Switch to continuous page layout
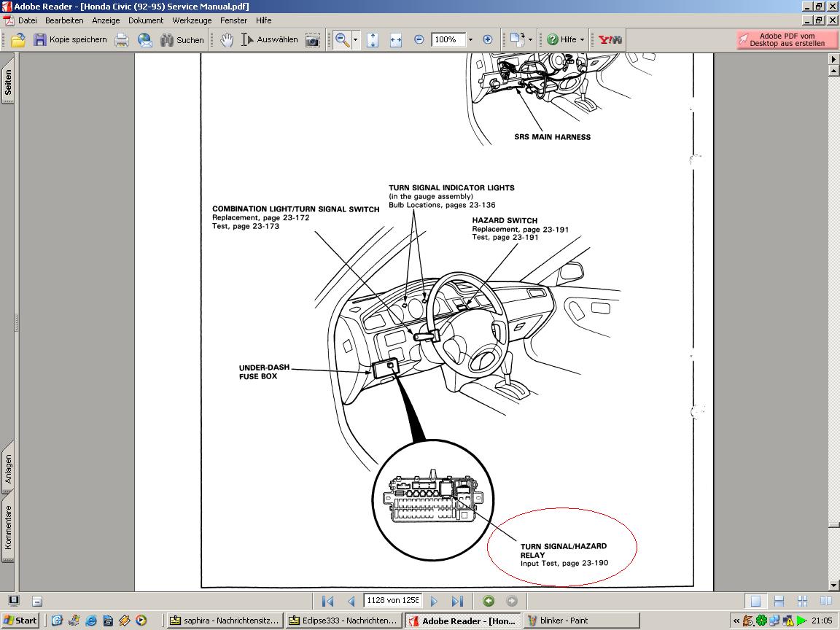The image size is (840, 630). point(779,601)
